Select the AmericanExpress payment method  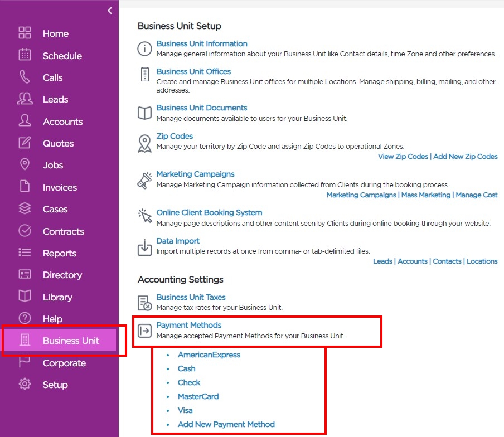209,355
